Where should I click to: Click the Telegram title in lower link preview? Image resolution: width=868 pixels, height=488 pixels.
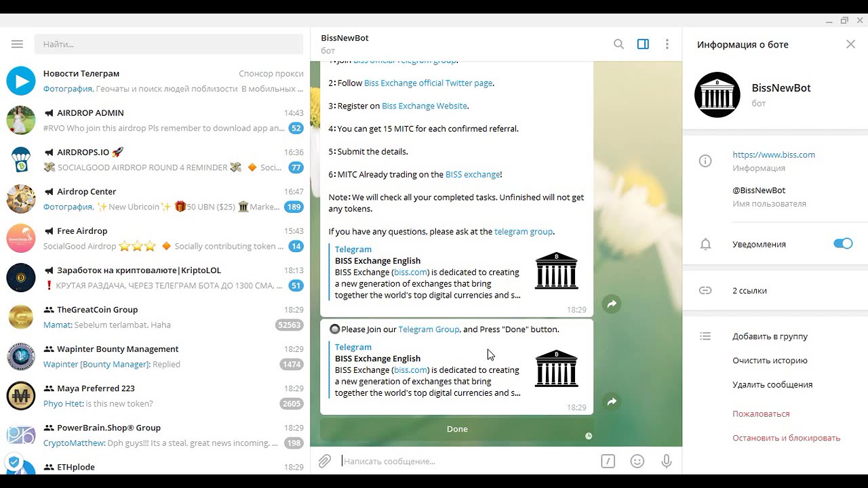[x=353, y=347]
